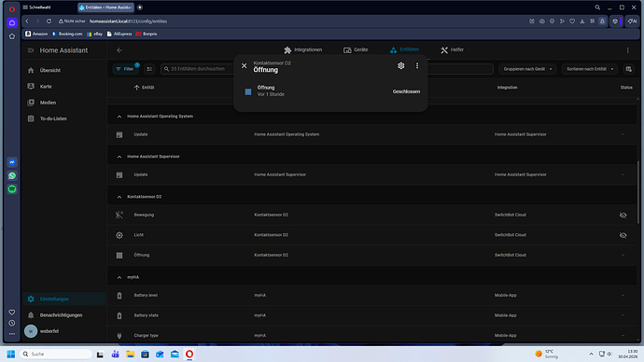Open Übersicht in the sidebar
The height and width of the screenshot is (362, 644).
[63, 70]
